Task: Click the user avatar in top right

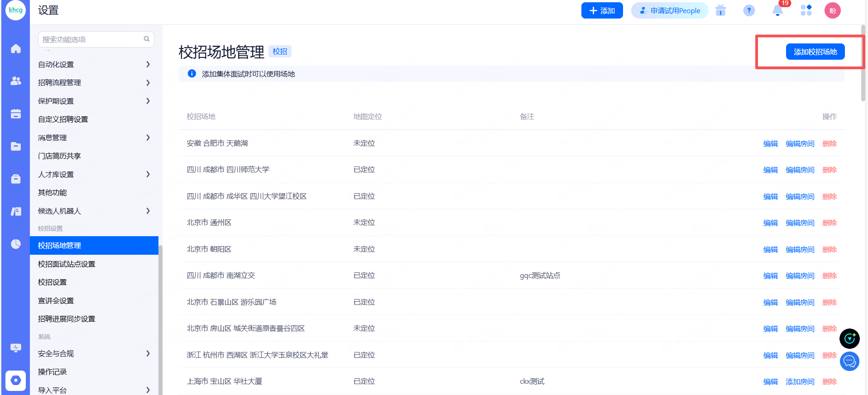Action: 832,11
